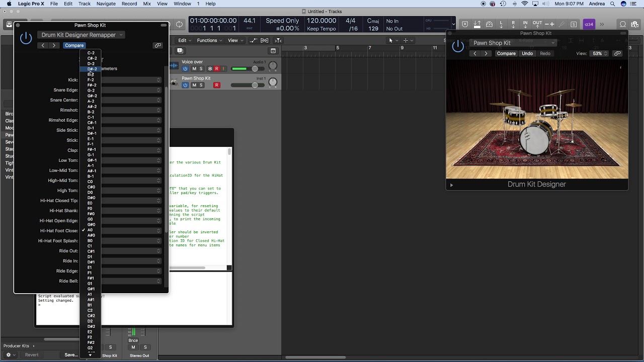The image size is (644, 362).
Task: Click Redo in Drum Kit Designer window
Action: click(545, 53)
